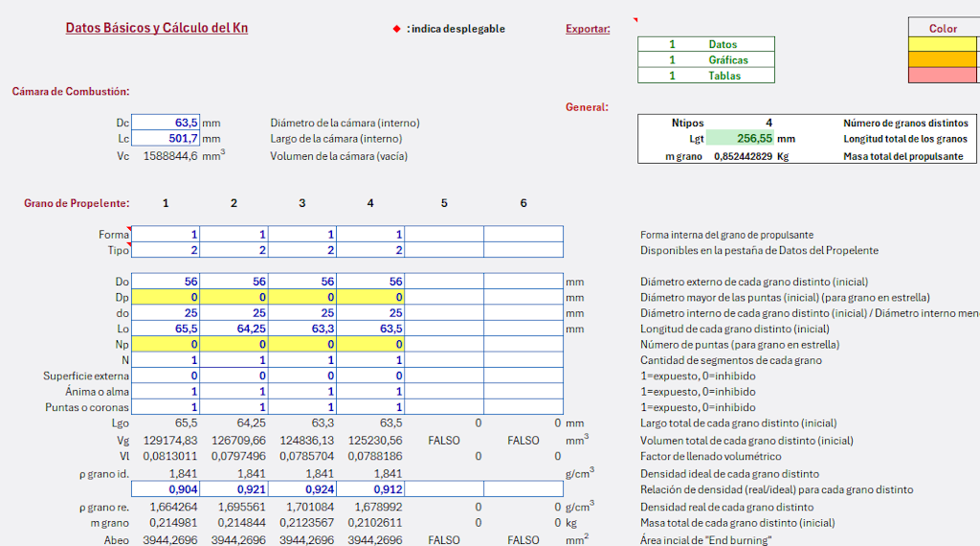Viewport: 980px width, 546px height.
Task: Click the Exportar heading link
Action: (x=588, y=29)
